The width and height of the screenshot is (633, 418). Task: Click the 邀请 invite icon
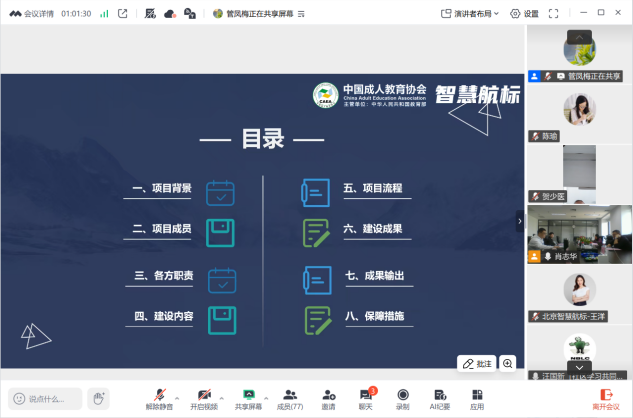328,396
